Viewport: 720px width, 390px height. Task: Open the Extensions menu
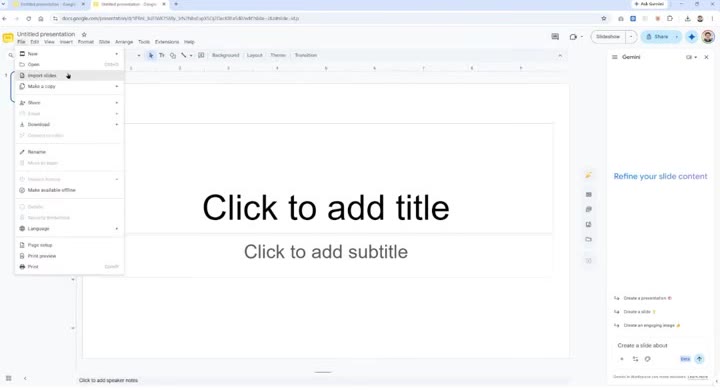(x=167, y=42)
